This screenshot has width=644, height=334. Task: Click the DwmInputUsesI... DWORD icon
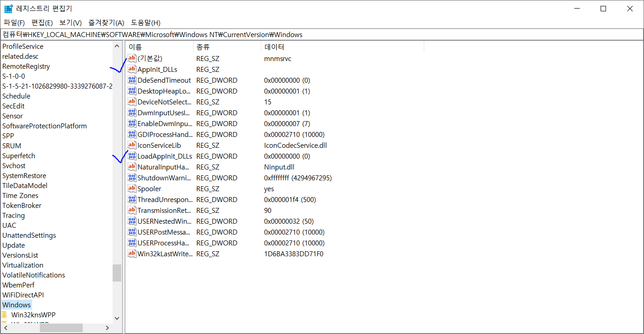tap(132, 113)
